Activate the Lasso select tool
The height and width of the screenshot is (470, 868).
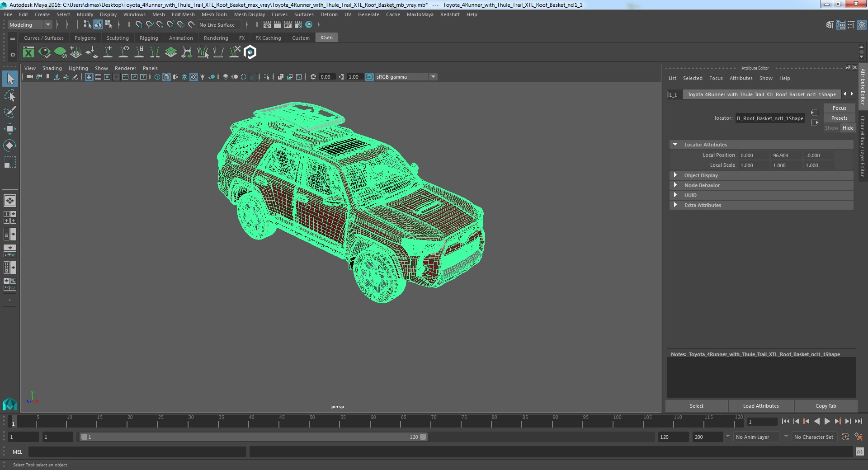point(10,95)
